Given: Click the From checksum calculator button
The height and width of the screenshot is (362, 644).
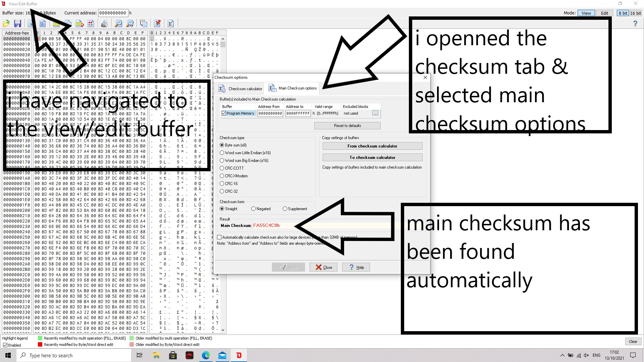Looking at the screenshot, I should 372,146.
